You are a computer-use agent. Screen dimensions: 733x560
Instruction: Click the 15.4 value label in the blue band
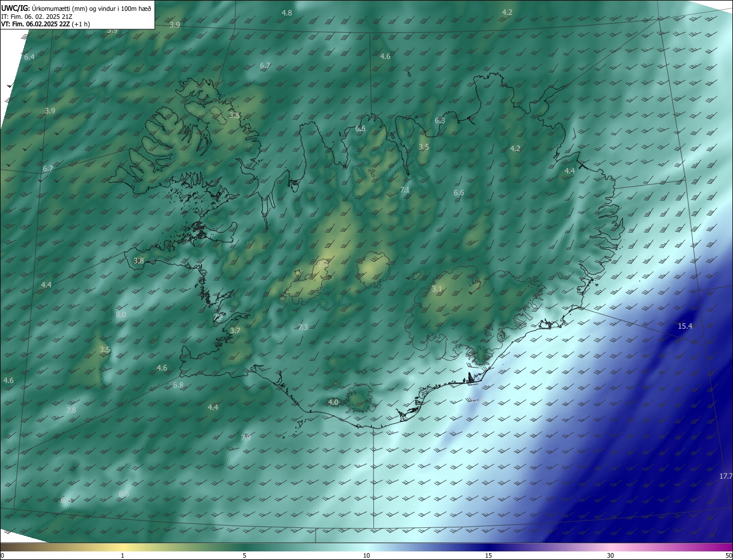click(x=685, y=326)
